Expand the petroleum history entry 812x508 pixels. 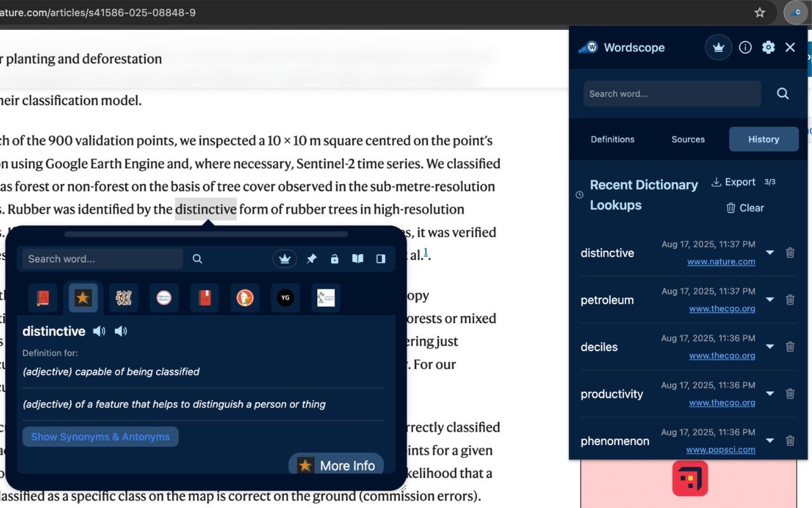(x=769, y=299)
